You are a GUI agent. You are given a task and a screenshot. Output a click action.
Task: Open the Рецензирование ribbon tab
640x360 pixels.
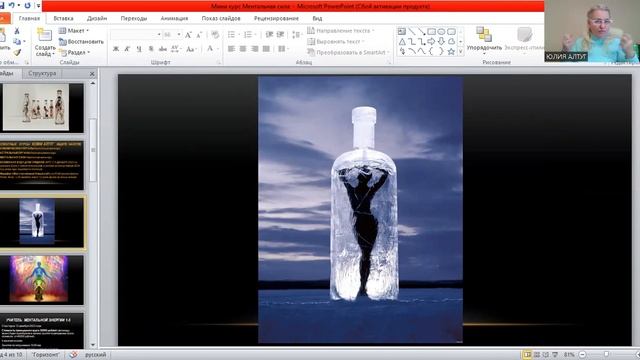pos(276,18)
